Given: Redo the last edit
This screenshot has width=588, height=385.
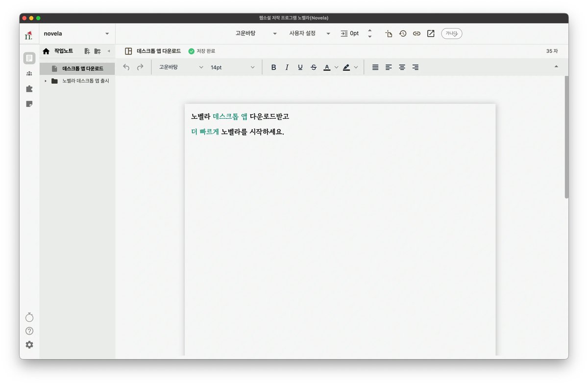Looking at the screenshot, I should coord(140,67).
